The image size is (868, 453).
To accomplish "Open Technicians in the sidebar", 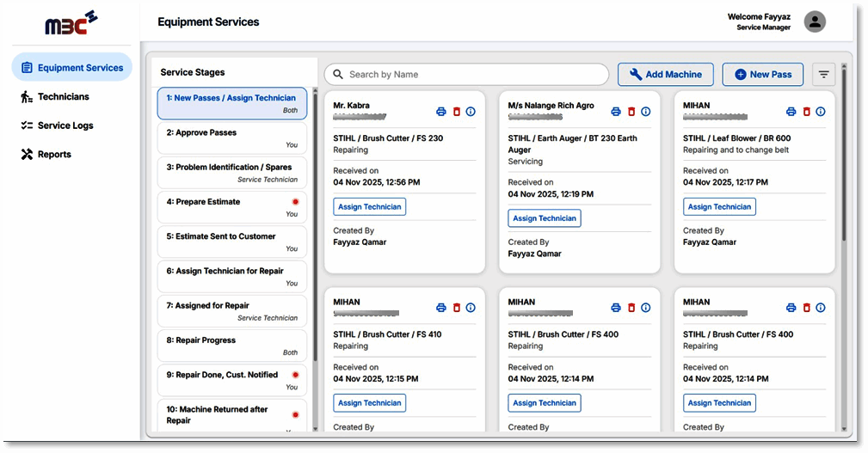I will [x=63, y=97].
